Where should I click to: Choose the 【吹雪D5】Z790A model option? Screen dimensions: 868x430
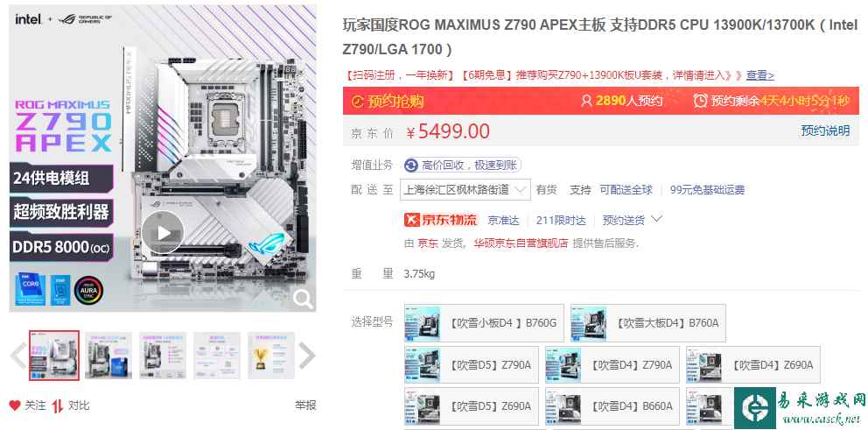[x=472, y=364]
